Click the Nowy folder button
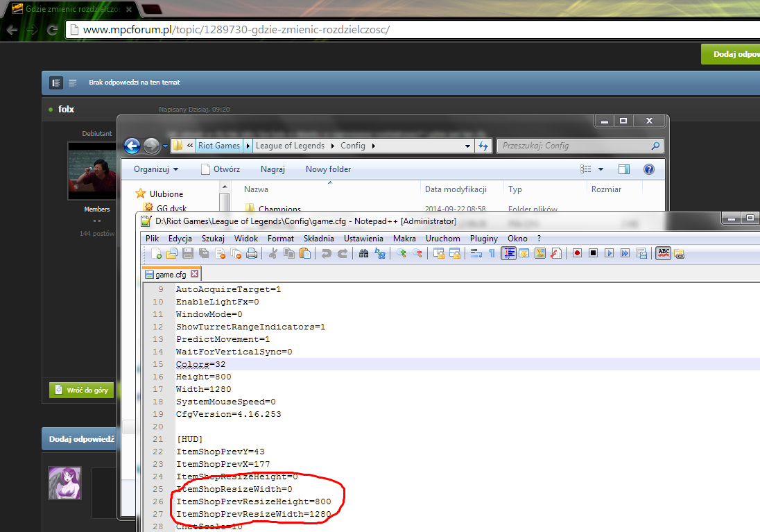Screen dimensions: 760x532 [328, 169]
